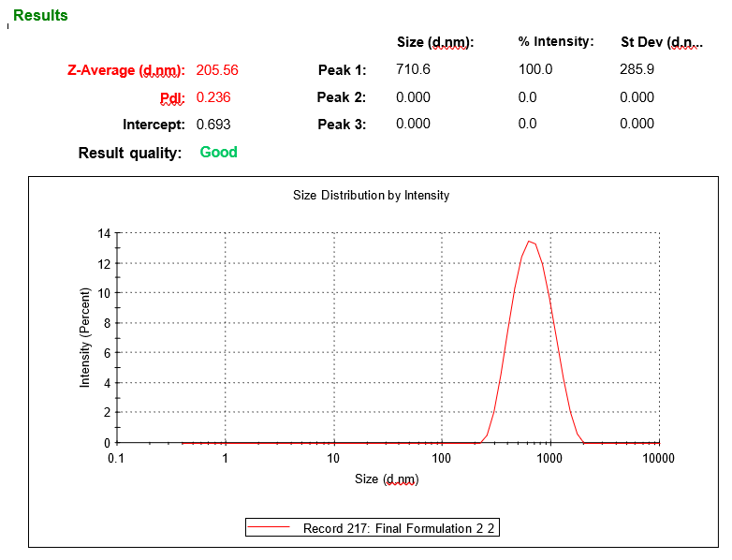This screenshot has width=732, height=560.
Task: Click the Size (d.nm) column header
Action: point(435,42)
